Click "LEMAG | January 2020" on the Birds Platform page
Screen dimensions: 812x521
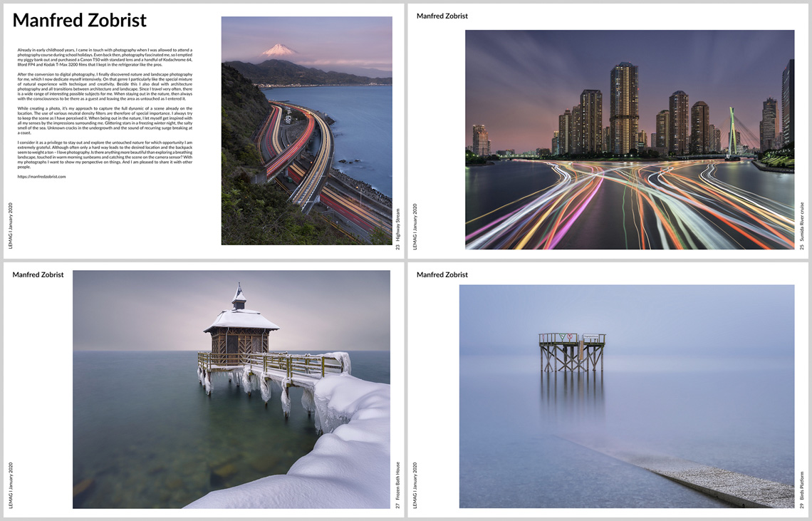tap(415, 485)
